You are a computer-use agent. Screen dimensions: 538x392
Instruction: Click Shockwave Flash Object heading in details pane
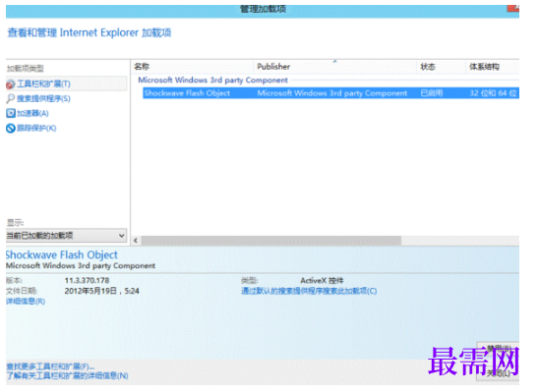[x=62, y=254]
